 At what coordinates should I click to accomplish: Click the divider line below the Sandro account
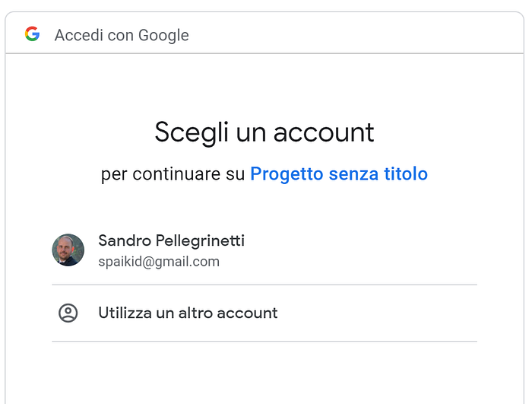click(x=264, y=285)
